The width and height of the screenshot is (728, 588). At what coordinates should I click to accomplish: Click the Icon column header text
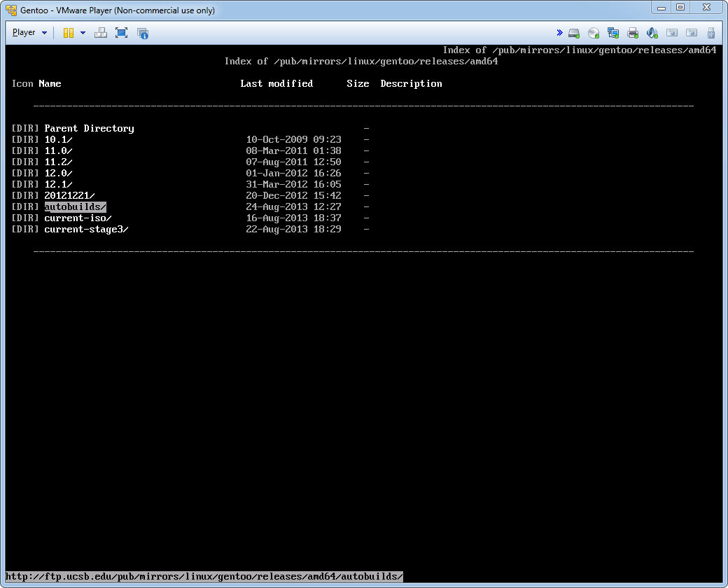(22, 83)
